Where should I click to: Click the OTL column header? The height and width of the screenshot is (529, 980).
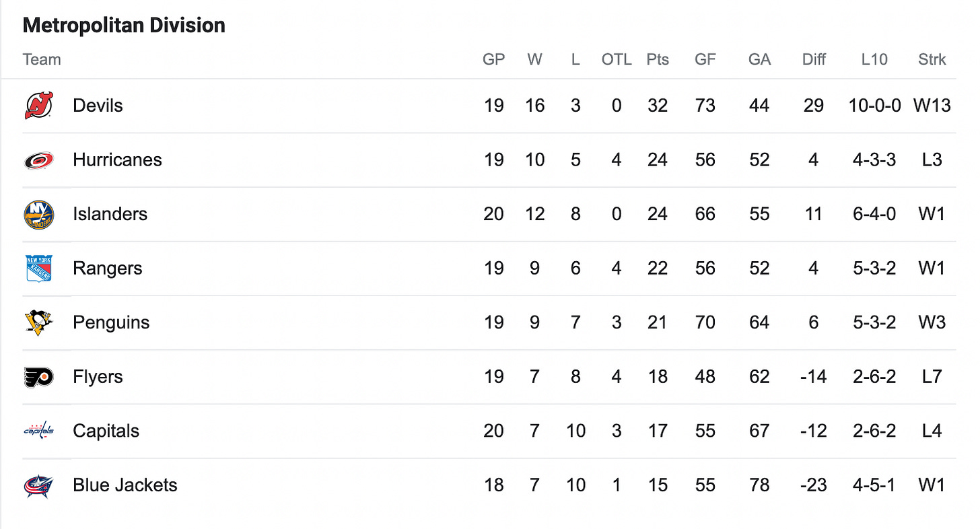click(617, 59)
